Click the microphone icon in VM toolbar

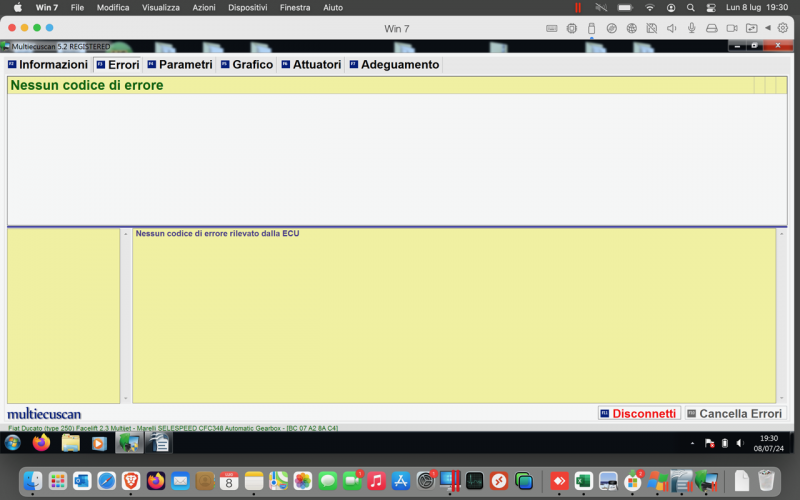691,28
